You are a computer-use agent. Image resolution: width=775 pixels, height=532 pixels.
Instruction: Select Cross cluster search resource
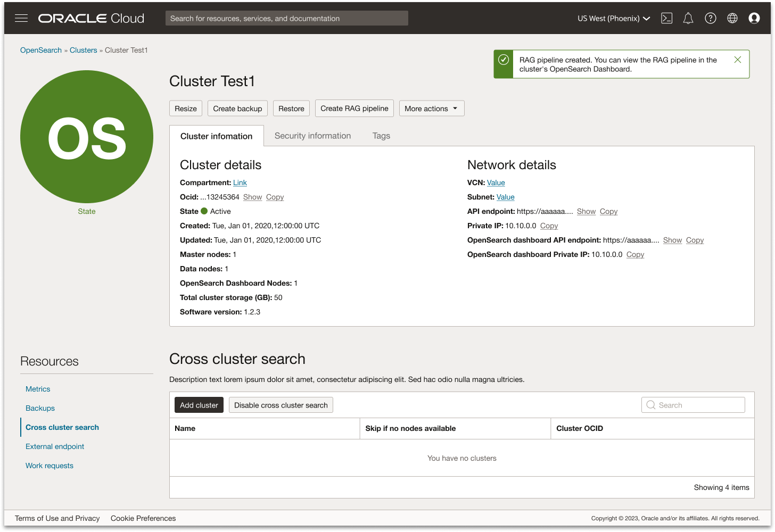point(62,427)
